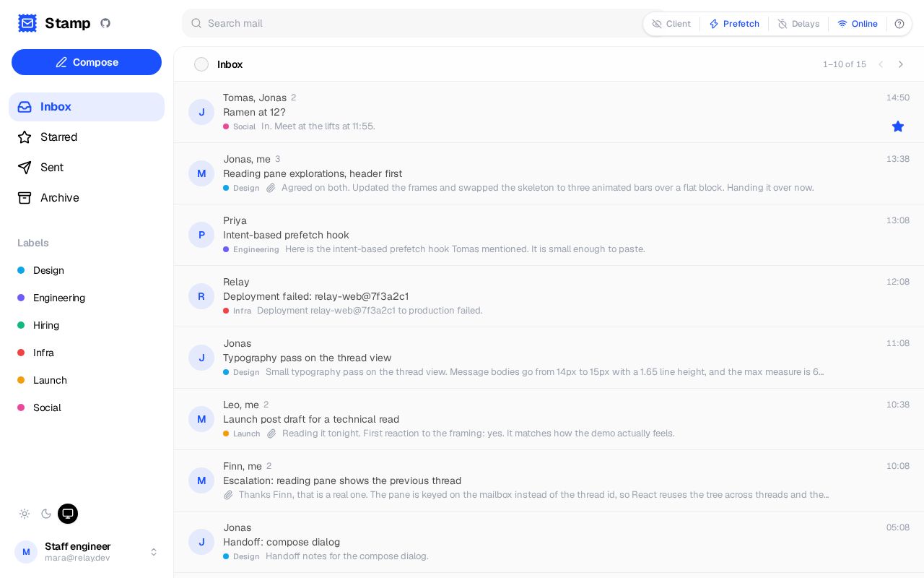
Task: Go to next page of messages
Action: 901,64
